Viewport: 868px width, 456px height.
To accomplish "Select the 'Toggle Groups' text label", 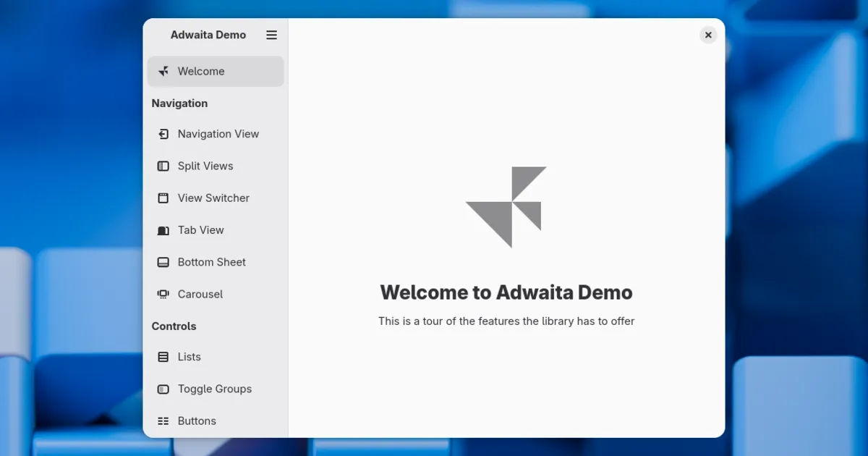I will point(215,389).
